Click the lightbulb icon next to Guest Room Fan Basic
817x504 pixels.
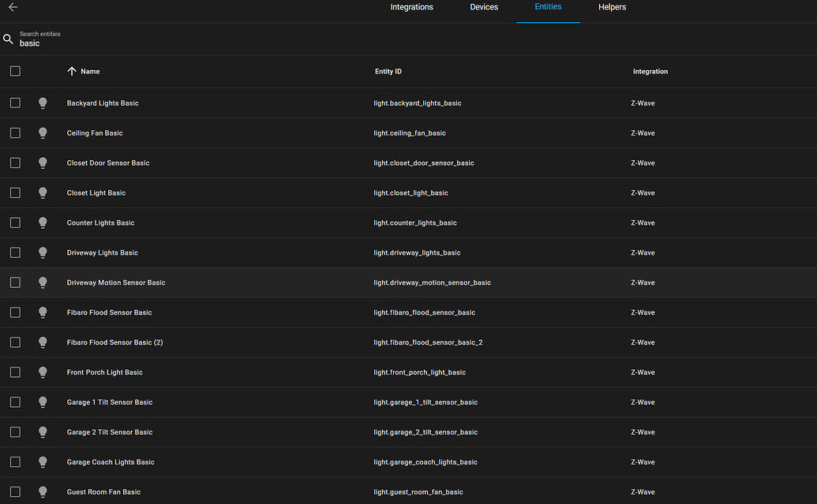[43, 491]
